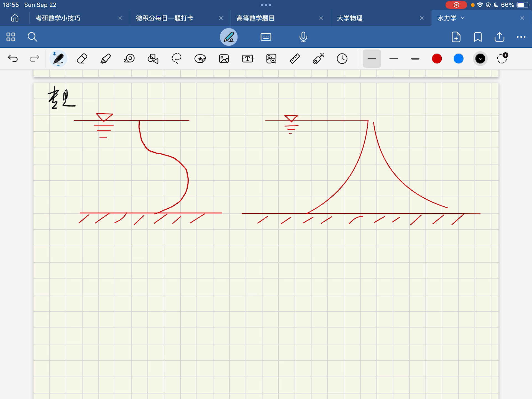This screenshot has height=399, width=532.
Task: Tap the screen recording indicator
Action: tap(456, 5)
